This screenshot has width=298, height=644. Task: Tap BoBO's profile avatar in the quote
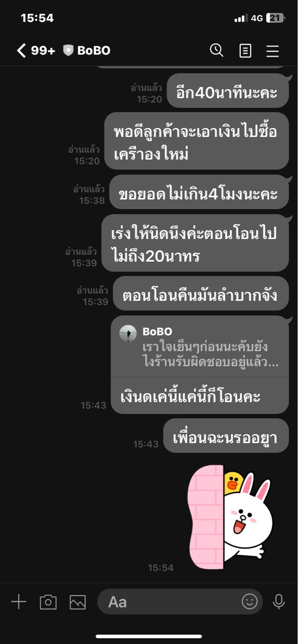pyautogui.click(x=128, y=334)
